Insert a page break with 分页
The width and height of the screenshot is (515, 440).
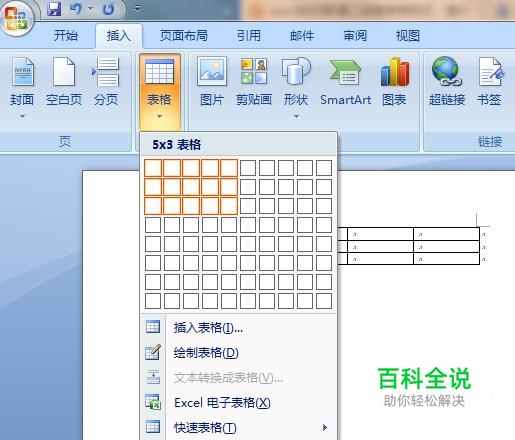pos(106,82)
